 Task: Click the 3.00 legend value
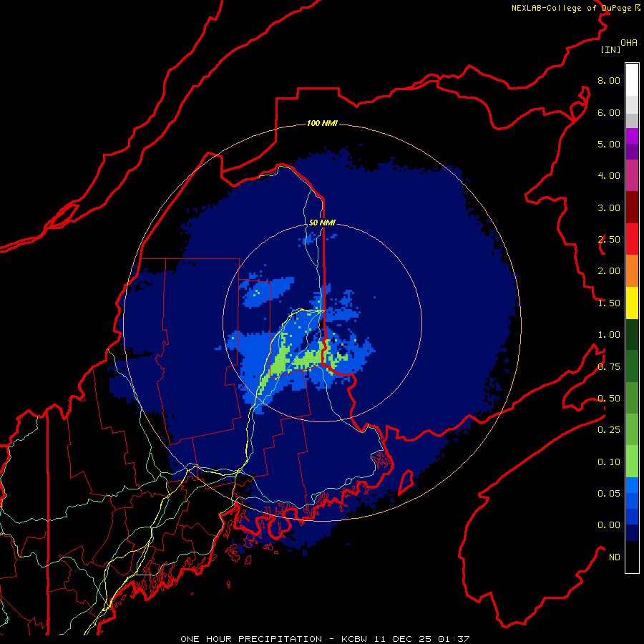coord(609,208)
